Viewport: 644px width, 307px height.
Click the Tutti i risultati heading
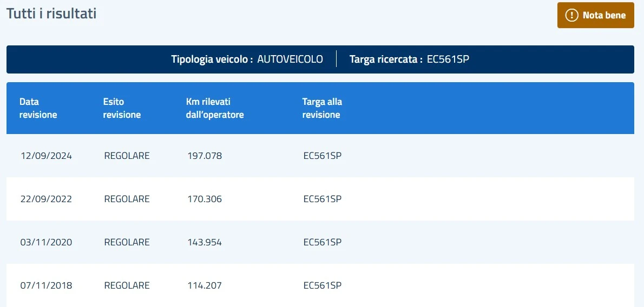[51, 14]
